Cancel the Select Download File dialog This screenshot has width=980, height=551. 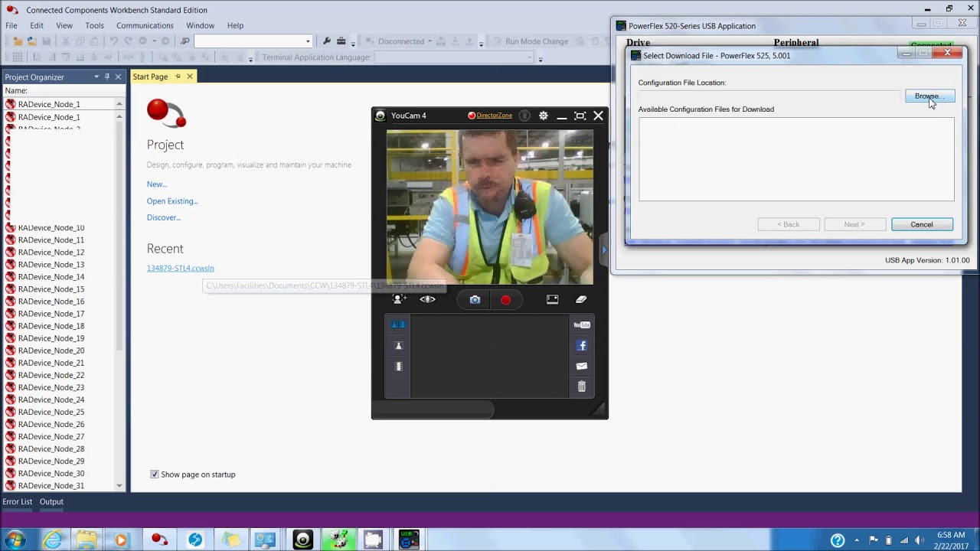922,224
